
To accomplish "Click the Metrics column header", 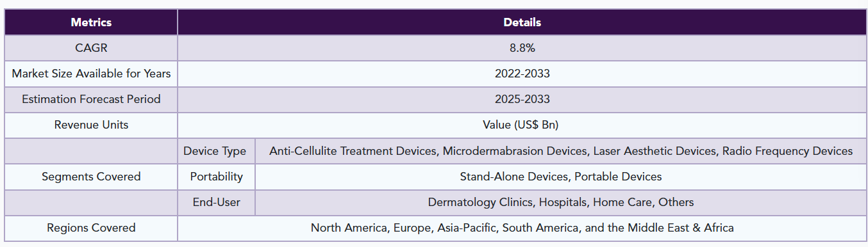I will tap(91, 22).
